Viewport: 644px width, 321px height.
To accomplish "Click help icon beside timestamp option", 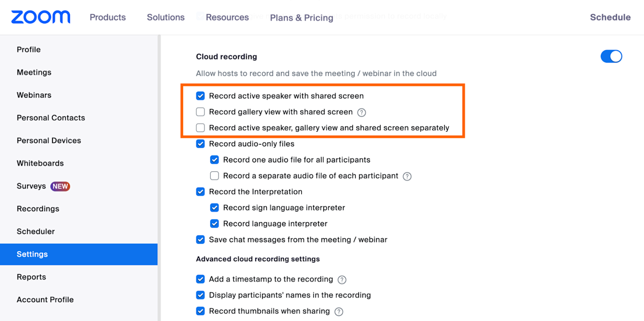I will click(x=342, y=280).
